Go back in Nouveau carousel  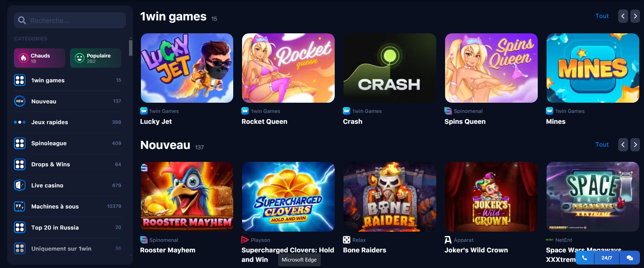[623, 145]
